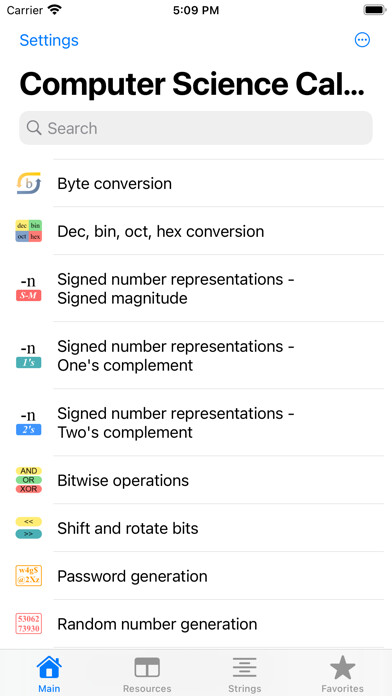The image size is (392, 696).
Task: Tap the Byte conversion icon
Action: (x=29, y=183)
